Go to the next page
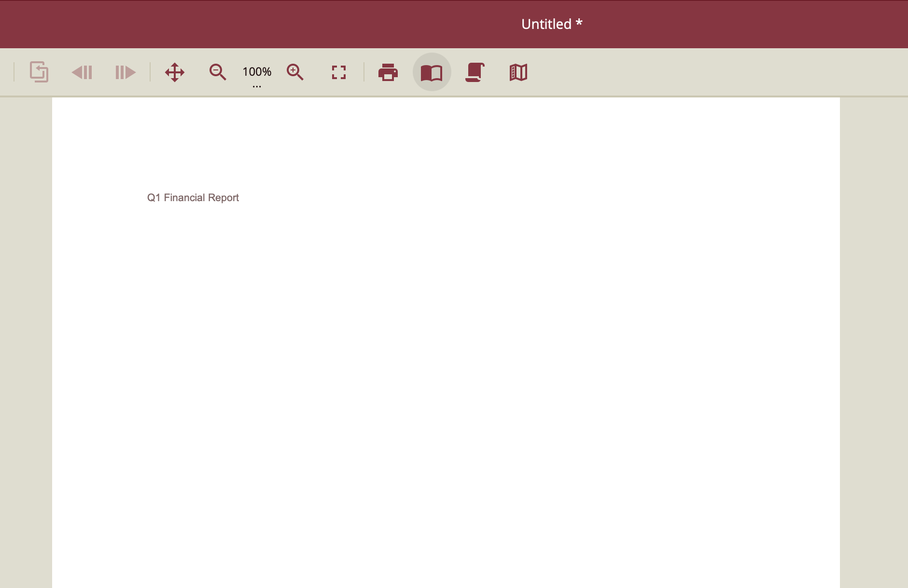 coord(125,72)
